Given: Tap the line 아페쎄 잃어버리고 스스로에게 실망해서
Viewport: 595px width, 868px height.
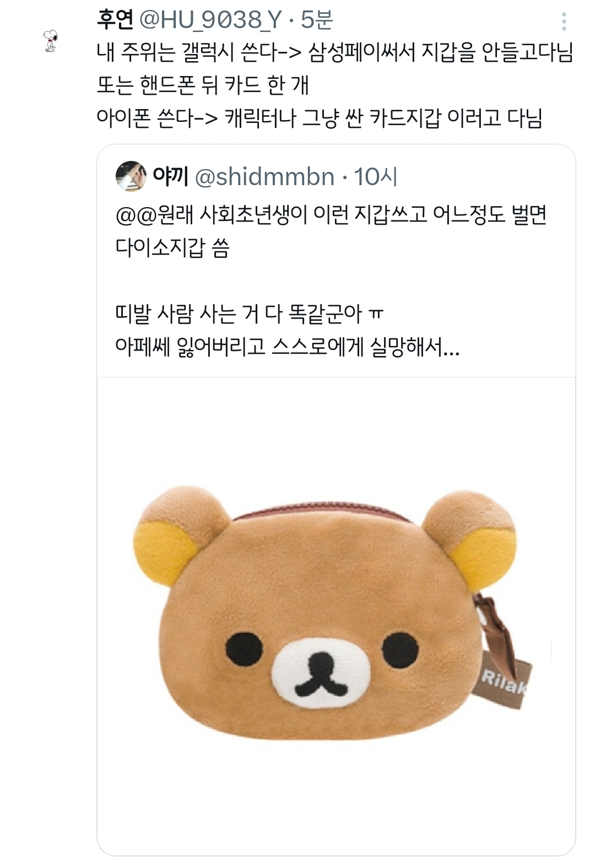Looking at the screenshot, I should click(x=288, y=347).
